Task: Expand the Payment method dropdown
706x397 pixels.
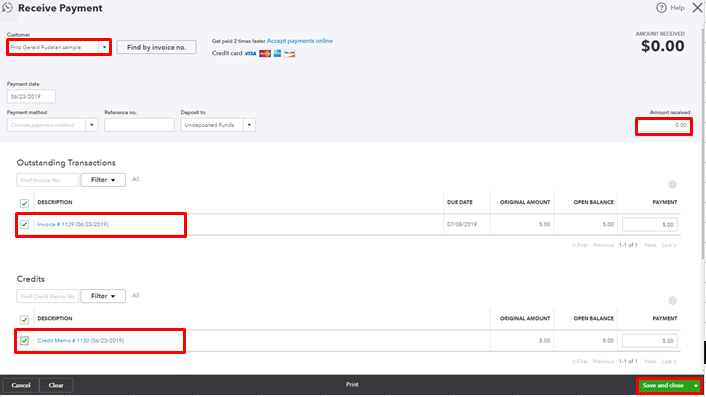Action: tap(91, 125)
